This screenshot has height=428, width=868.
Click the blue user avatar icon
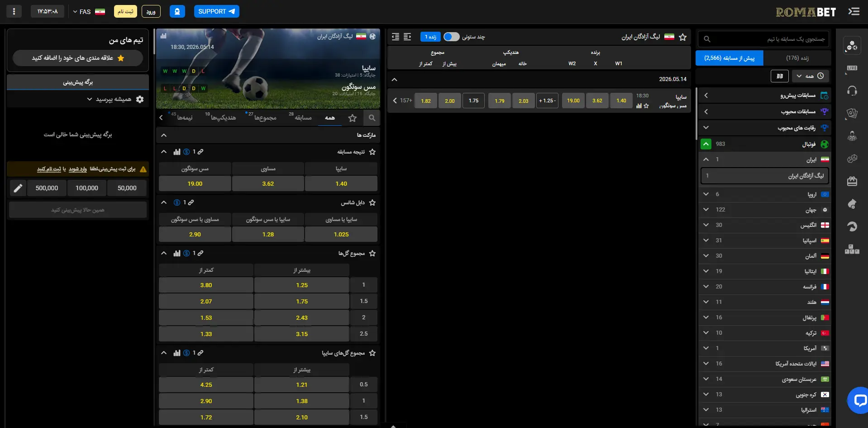(177, 11)
